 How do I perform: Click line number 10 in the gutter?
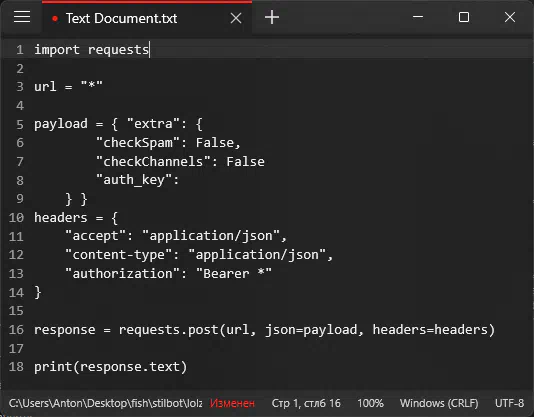click(x=16, y=217)
